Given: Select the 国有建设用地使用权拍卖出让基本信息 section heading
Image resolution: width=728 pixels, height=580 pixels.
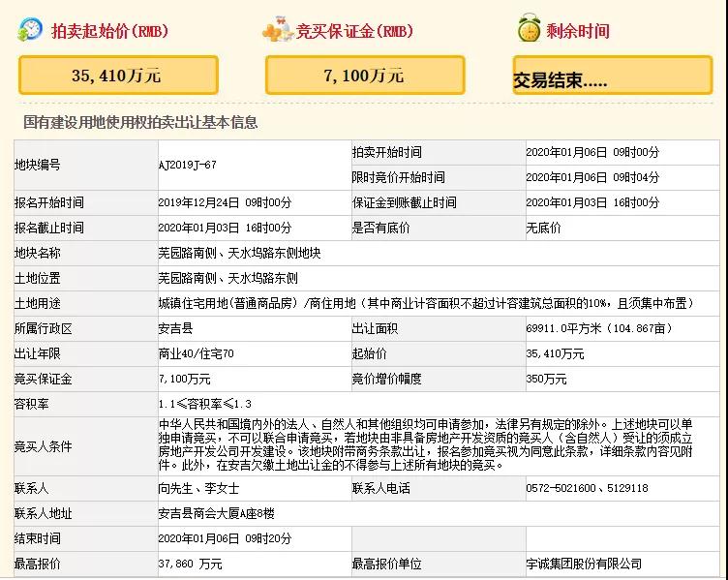Looking at the screenshot, I should pyautogui.click(x=141, y=123).
